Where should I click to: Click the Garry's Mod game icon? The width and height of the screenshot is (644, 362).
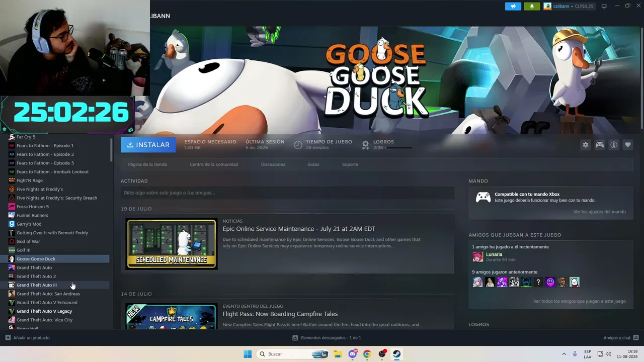click(12, 224)
